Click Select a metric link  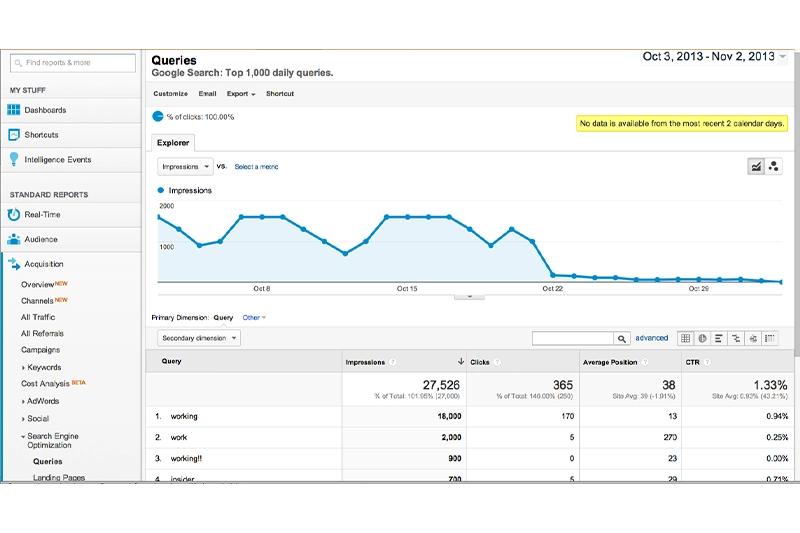256,167
